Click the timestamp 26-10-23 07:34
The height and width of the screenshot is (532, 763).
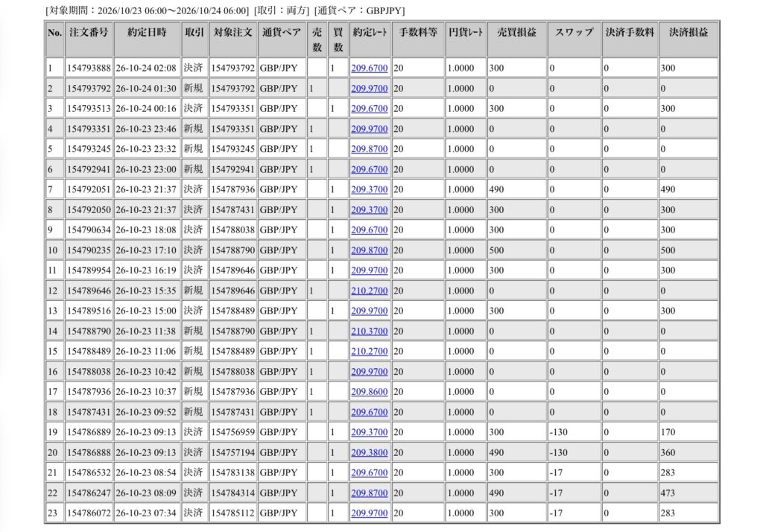click(x=146, y=513)
